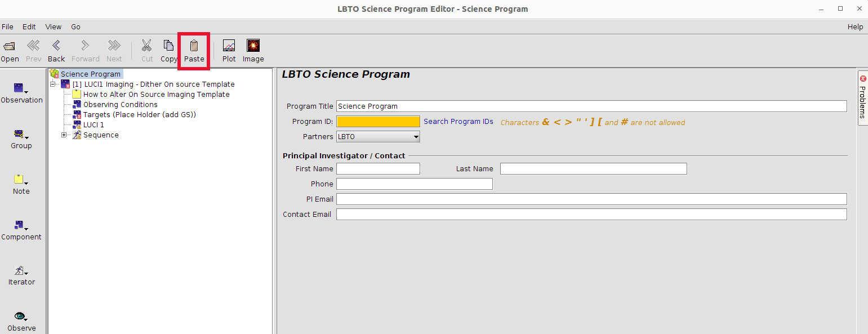Viewport: 868px width, 334px height.
Task: Open the Partners dropdown
Action: click(x=378, y=136)
